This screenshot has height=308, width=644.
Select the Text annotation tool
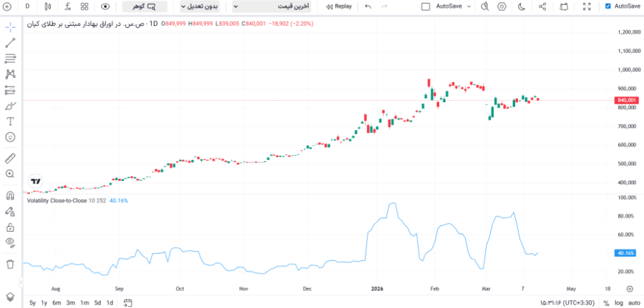click(10, 121)
